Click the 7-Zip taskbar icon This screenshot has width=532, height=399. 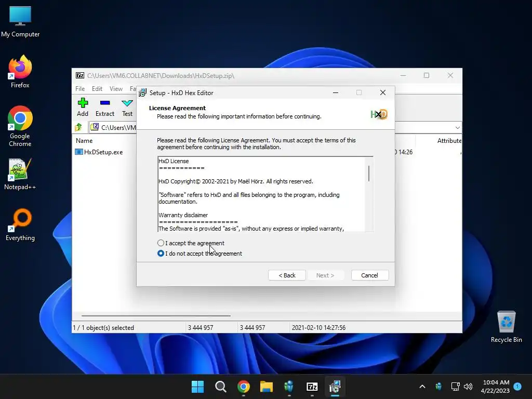coord(312,387)
